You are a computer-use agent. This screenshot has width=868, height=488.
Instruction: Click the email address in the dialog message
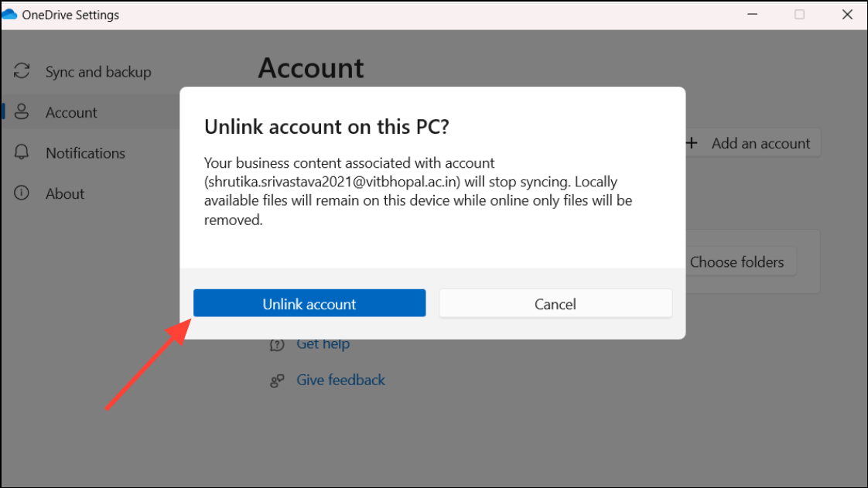coord(332,182)
